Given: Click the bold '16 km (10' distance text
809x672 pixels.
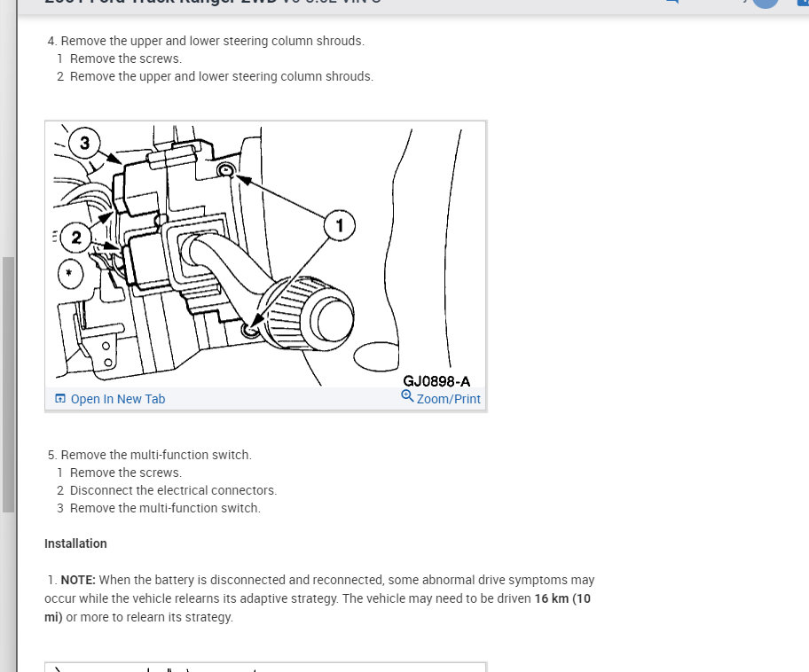Looking at the screenshot, I should [562, 598].
